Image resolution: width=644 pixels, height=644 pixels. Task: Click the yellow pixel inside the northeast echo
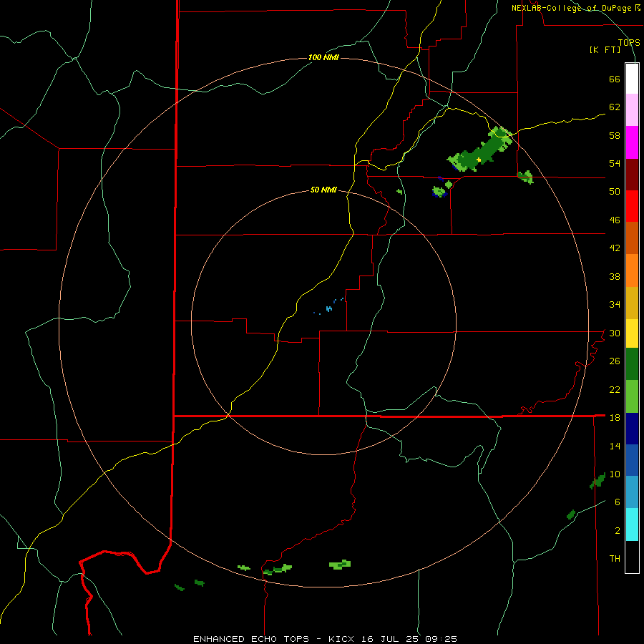coord(479,160)
